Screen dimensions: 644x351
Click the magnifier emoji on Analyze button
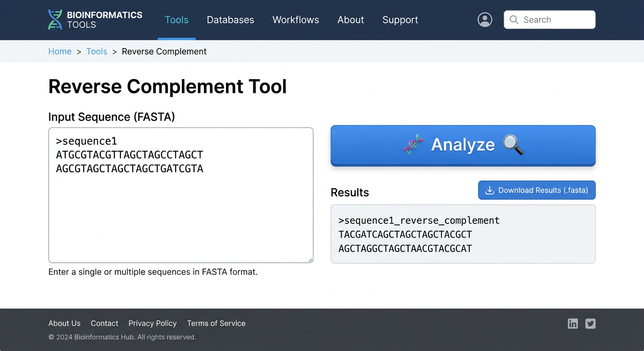point(513,145)
